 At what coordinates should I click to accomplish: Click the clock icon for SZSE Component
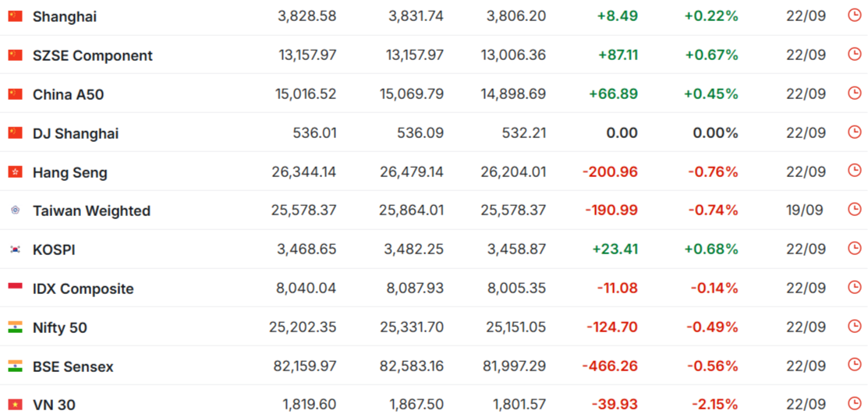(855, 54)
